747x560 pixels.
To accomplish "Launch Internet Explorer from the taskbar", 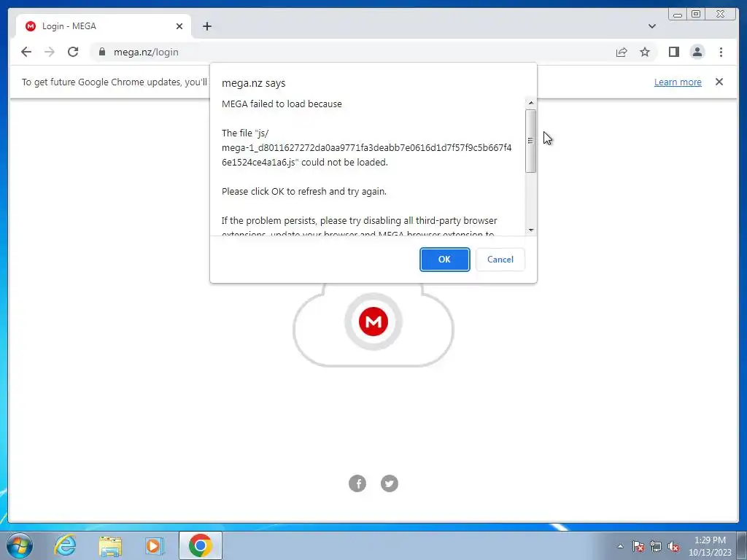I will click(x=65, y=545).
